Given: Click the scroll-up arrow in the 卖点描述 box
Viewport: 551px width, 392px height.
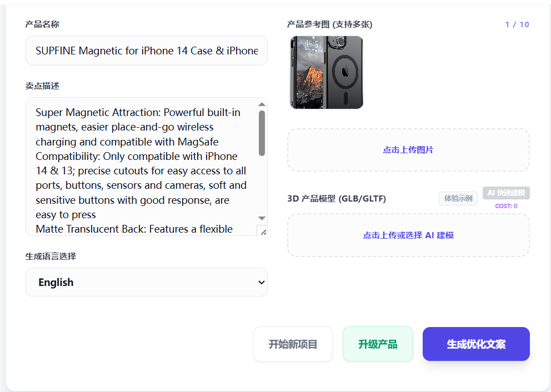Looking at the screenshot, I should click(262, 104).
